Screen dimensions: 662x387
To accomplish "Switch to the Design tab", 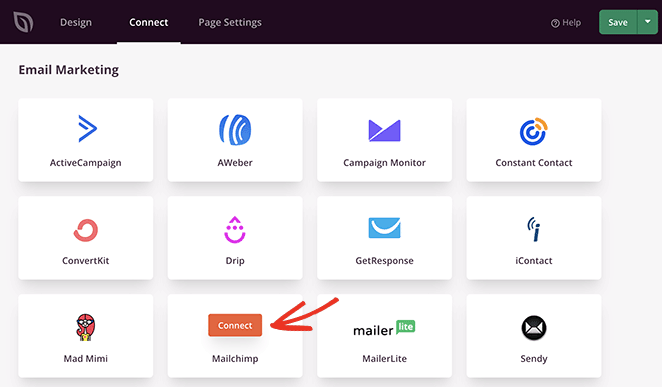I will [76, 22].
